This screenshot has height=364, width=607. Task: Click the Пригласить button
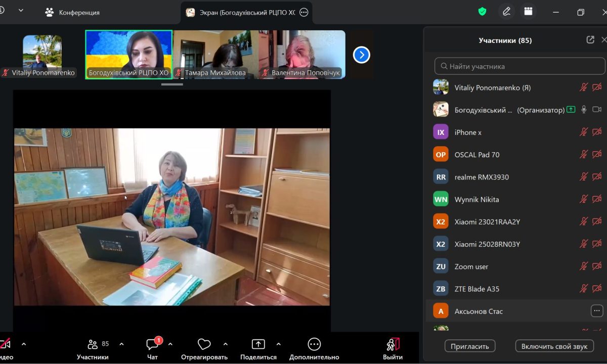point(470,346)
